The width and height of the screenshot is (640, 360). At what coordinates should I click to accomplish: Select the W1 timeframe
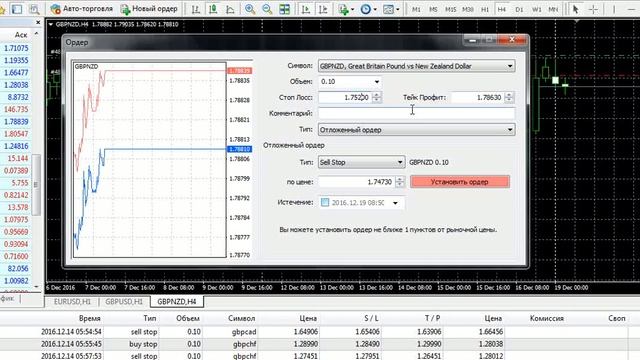[x=536, y=9]
